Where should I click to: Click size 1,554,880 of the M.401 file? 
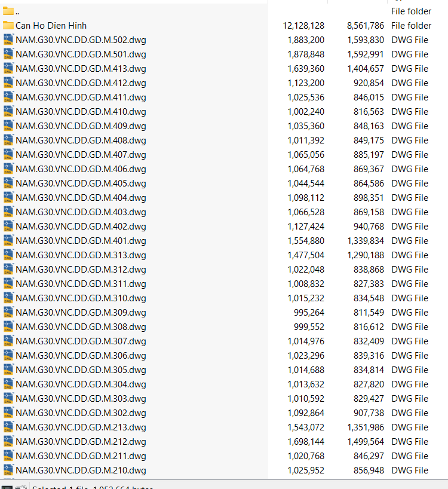pos(306,241)
